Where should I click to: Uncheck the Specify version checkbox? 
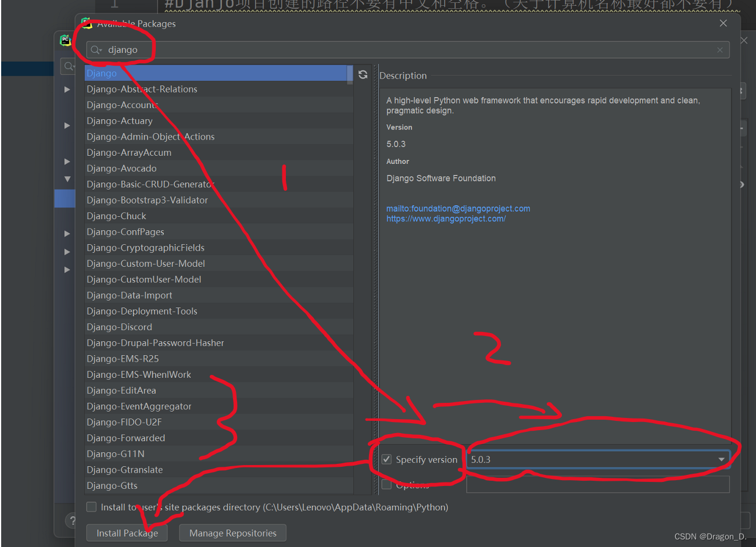coord(387,459)
